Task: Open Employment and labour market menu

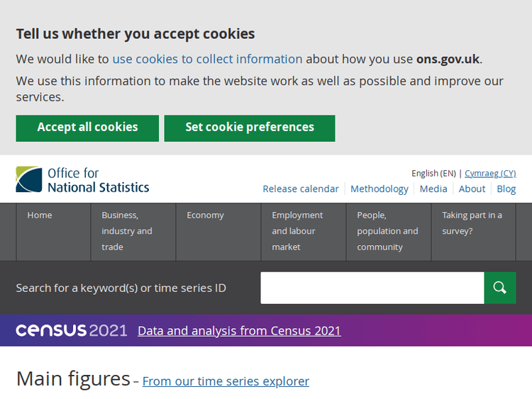Action: click(297, 231)
